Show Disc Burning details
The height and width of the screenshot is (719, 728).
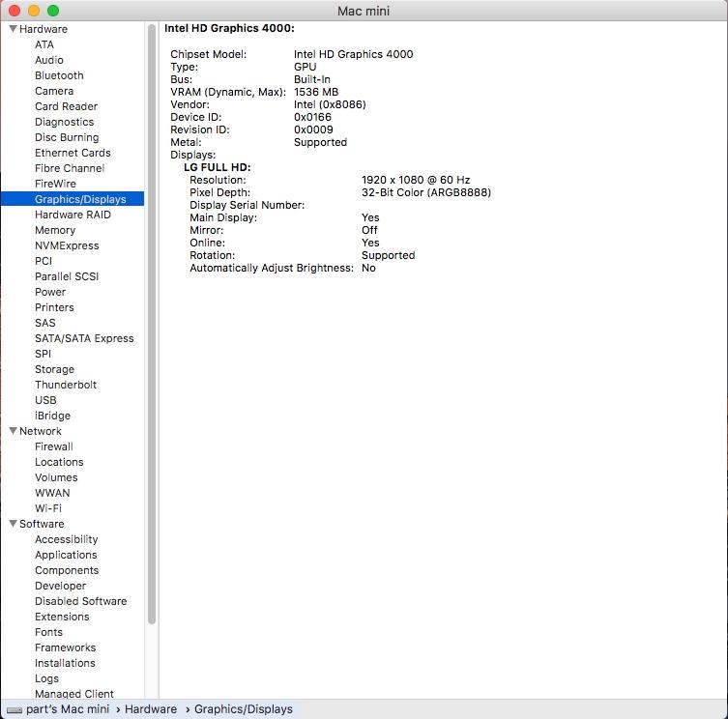pyautogui.click(x=67, y=137)
